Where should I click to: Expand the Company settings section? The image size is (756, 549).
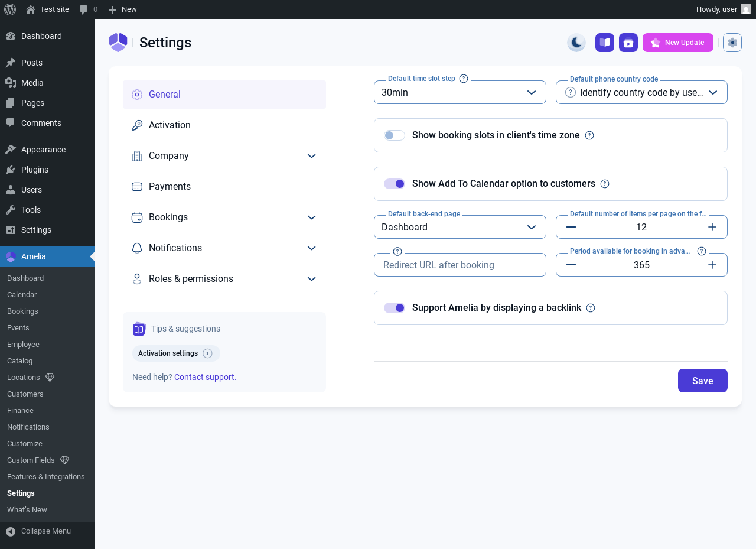(x=224, y=156)
